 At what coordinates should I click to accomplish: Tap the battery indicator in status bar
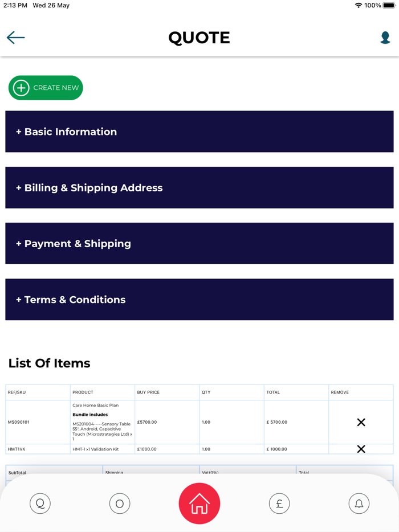point(389,5)
